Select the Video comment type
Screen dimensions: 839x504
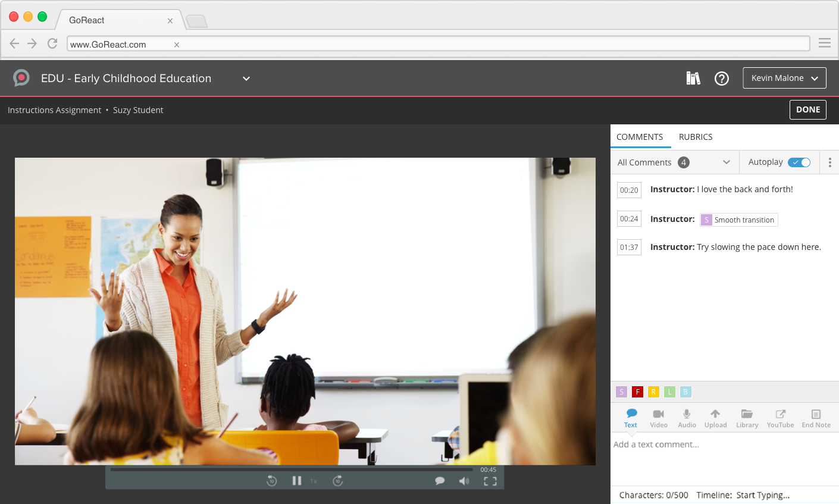point(659,418)
